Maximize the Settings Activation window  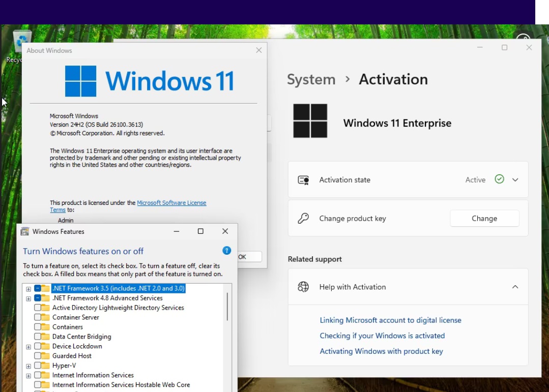click(505, 48)
